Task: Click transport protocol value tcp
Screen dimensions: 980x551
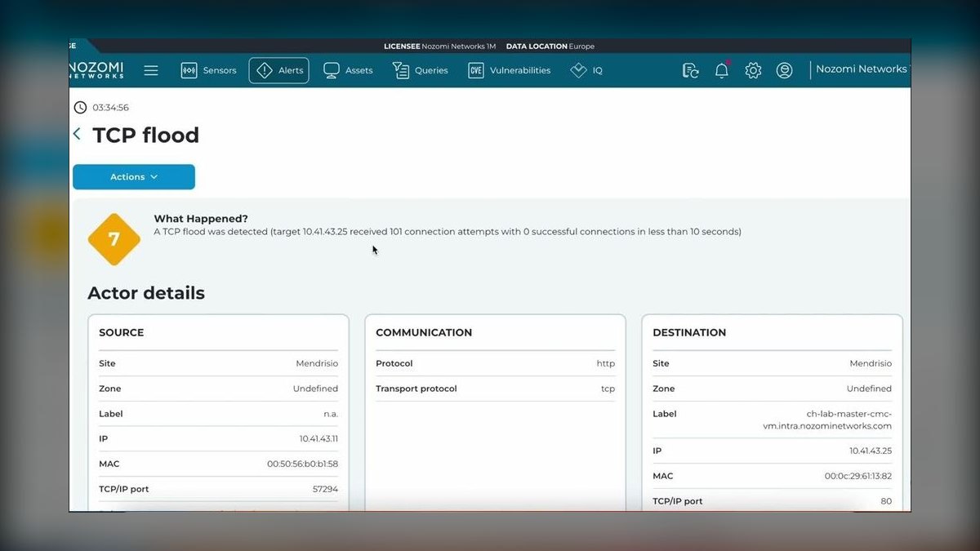Action: pos(608,389)
